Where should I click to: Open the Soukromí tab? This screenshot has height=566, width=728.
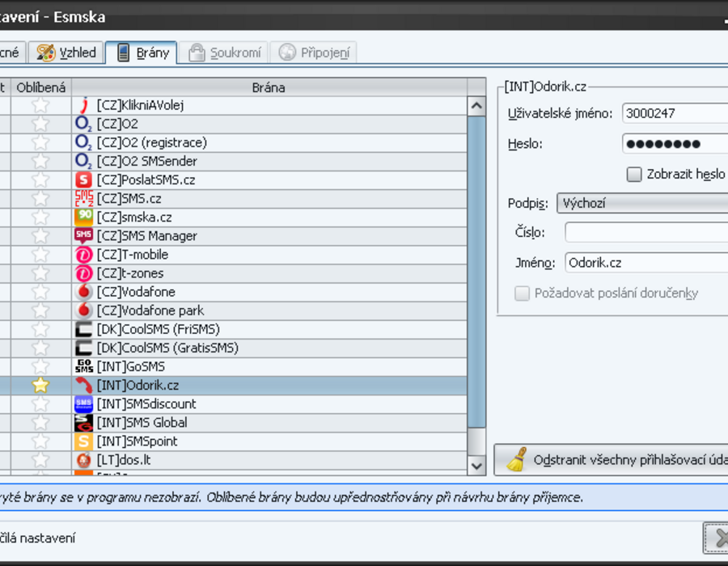pyautogui.click(x=224, y=53)
